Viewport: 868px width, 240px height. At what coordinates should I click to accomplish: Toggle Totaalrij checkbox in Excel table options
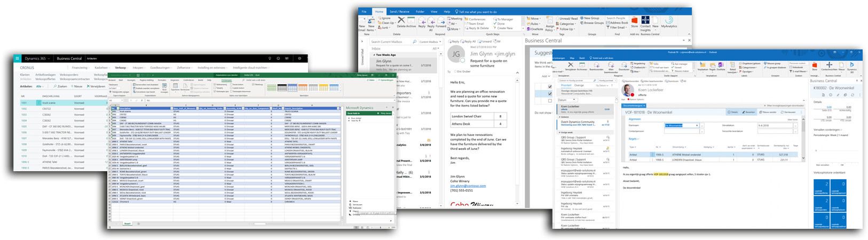click(215, 88)
